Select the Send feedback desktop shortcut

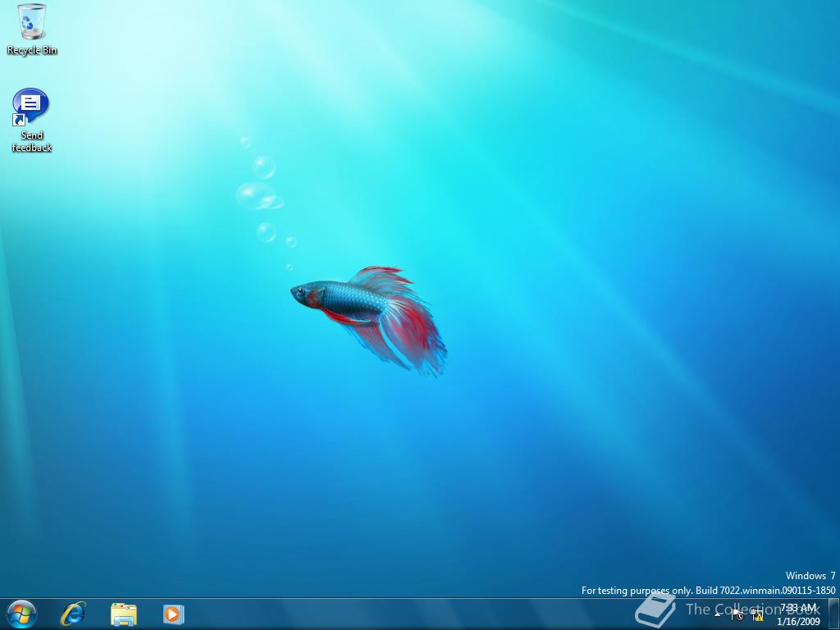tap(31, 121)
